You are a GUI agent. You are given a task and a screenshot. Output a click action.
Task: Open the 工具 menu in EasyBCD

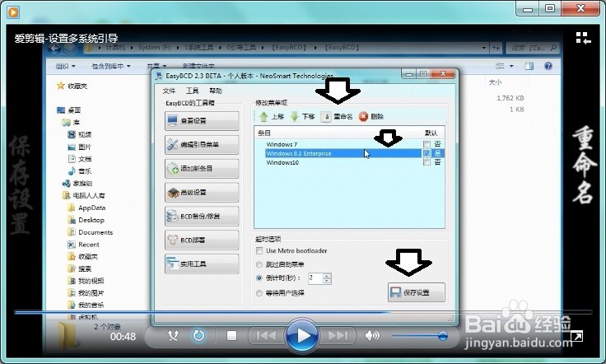192,91
